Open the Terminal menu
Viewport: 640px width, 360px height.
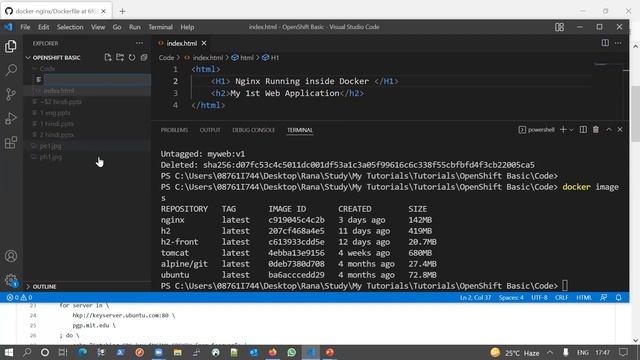coord(160,27)
